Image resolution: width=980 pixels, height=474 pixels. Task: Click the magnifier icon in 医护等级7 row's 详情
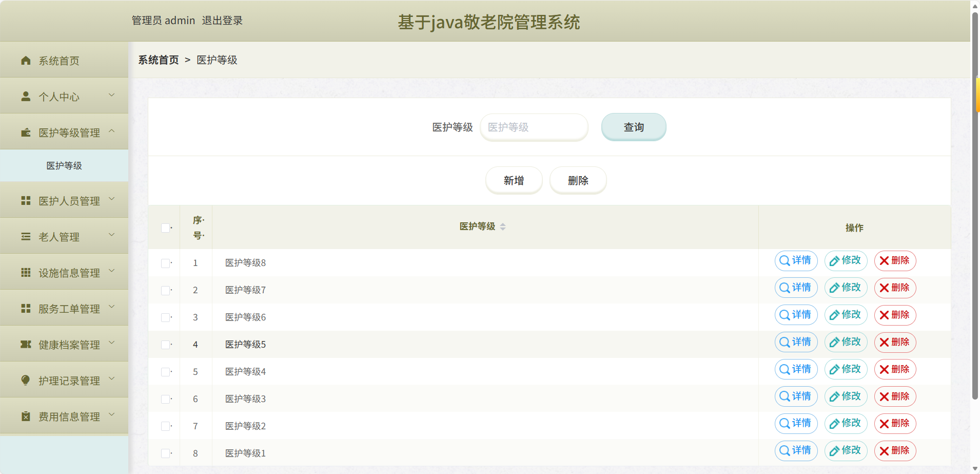point(785,288)
